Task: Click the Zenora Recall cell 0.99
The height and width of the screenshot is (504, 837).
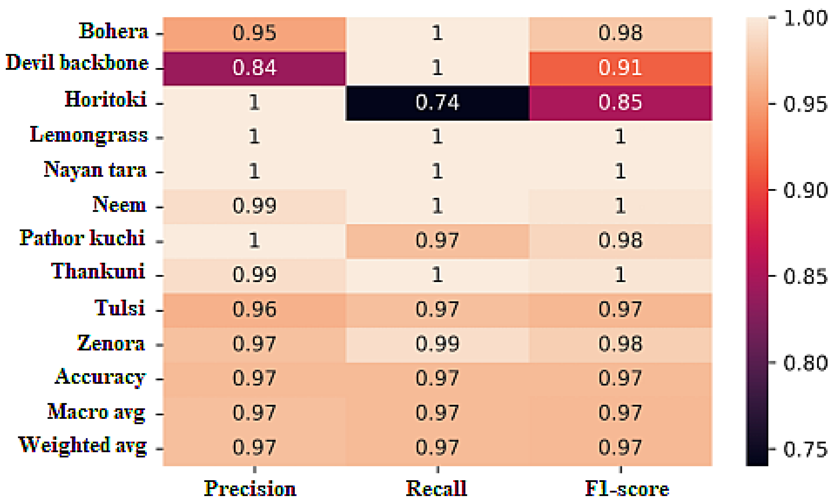Action: [x=437, y=344]
